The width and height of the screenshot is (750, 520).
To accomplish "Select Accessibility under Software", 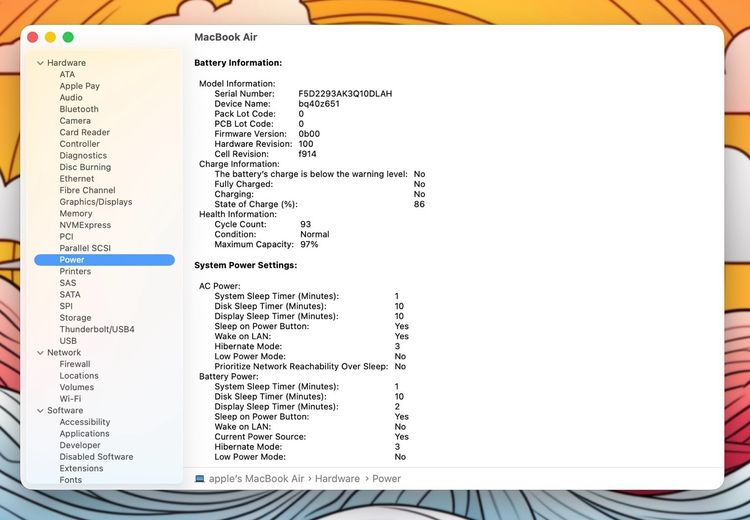I will (x=85, y=422).
